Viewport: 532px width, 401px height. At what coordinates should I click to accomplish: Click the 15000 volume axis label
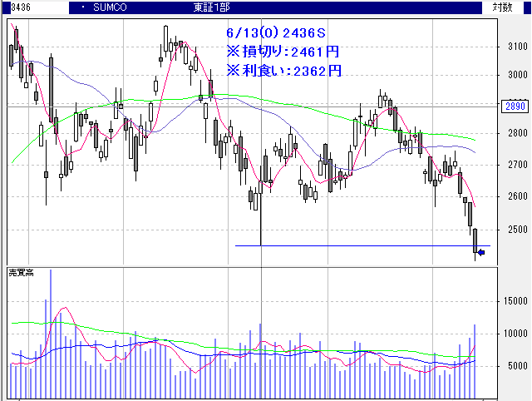(516, 302)
